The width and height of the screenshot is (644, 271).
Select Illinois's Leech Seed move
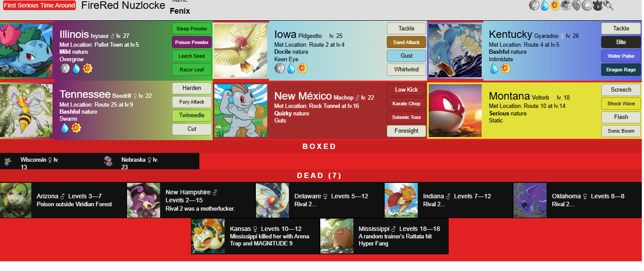pyautogui.click(x=192, y=56)
